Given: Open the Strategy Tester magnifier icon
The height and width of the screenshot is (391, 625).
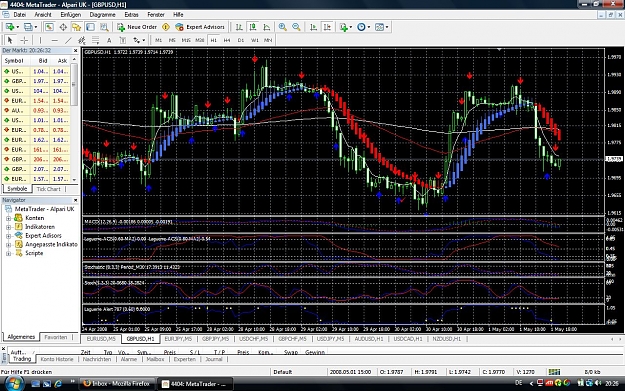Looking at the screenshot, I should (x=104, y=27).
